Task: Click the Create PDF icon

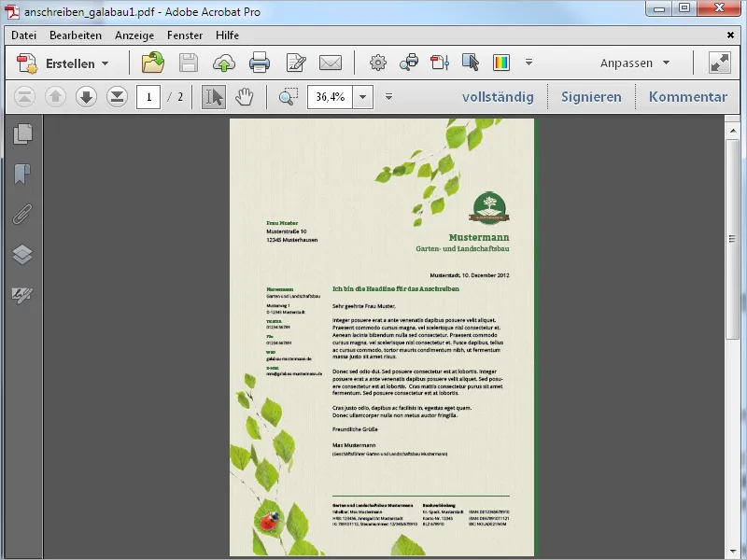Action: 27,63
